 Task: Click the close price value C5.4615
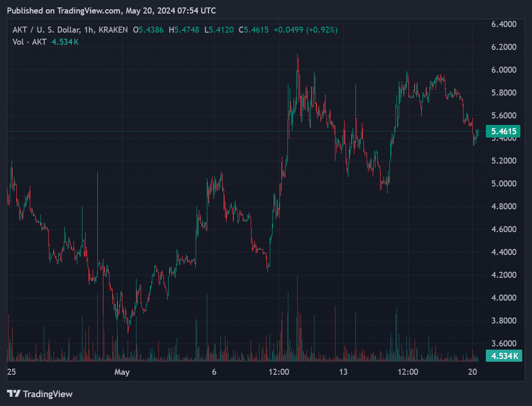click(253, 30)
